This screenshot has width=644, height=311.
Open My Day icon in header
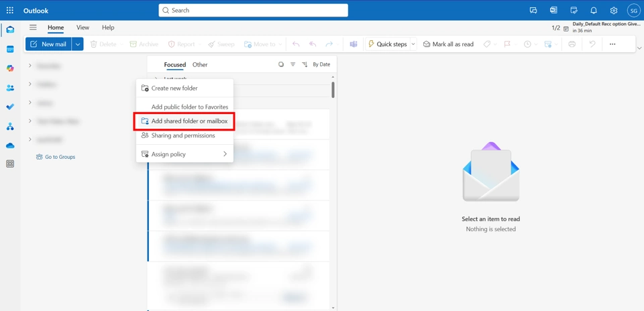pyautogui.click(x=574, y=11)
